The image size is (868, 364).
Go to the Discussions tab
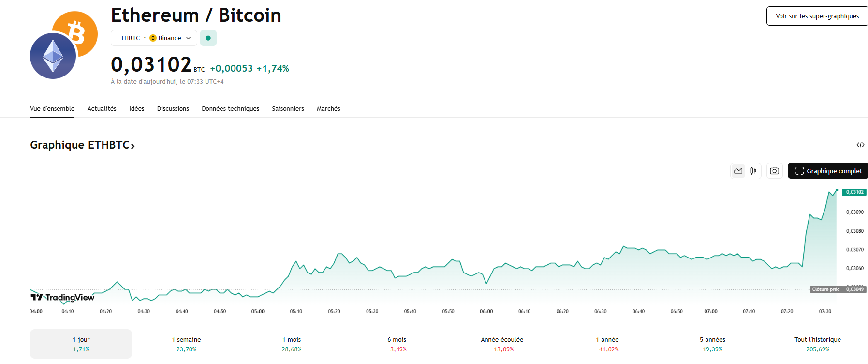pos(173,108)
